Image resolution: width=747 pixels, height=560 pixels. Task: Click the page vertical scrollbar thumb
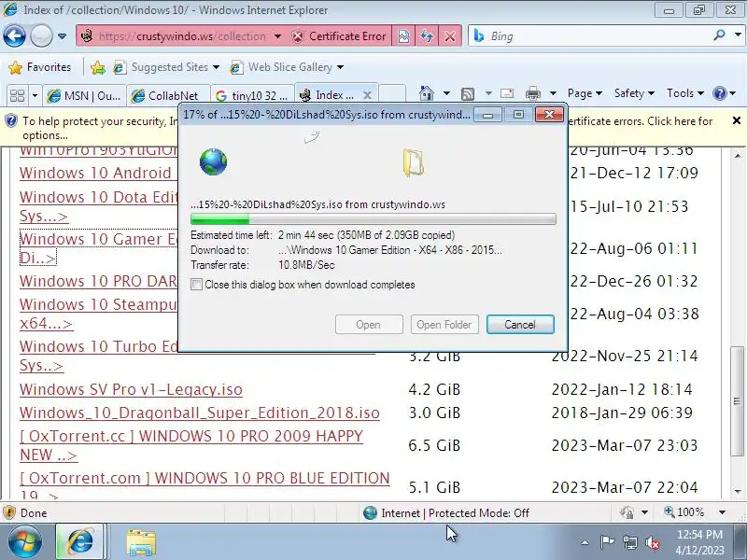[737, 400]
